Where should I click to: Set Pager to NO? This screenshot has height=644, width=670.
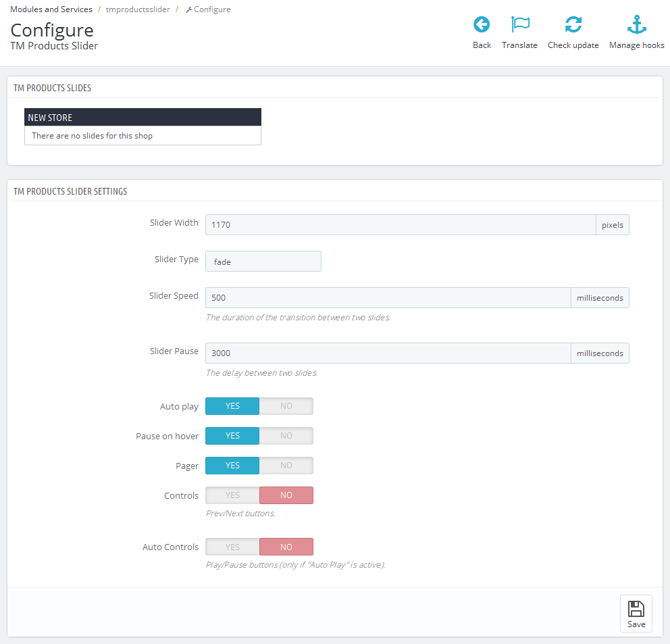tap(286, 465)
